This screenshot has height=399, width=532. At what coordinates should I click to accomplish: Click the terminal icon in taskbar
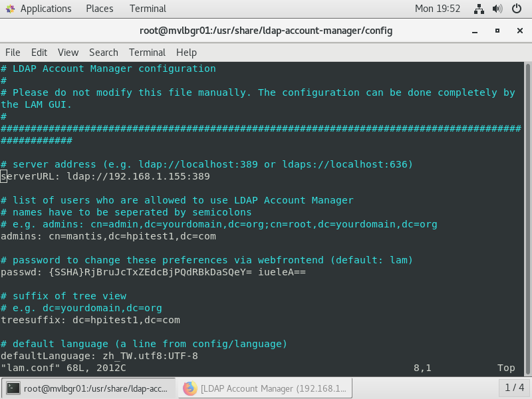pos(13,388)
